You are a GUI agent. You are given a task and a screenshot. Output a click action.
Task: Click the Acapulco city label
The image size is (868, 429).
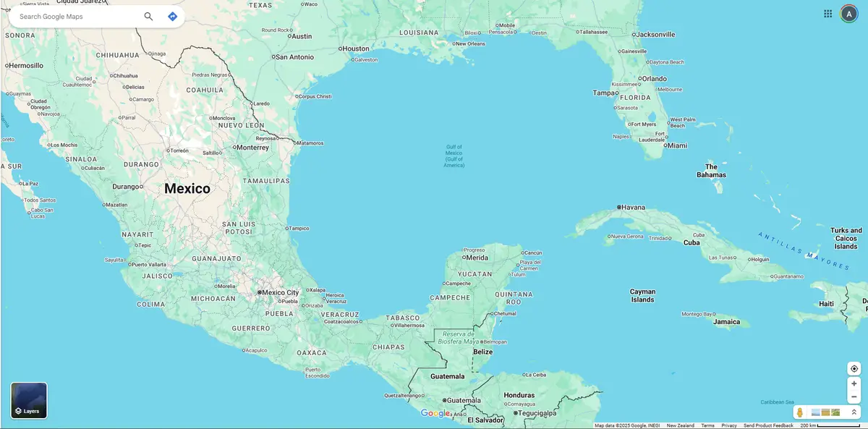(256, 350)
